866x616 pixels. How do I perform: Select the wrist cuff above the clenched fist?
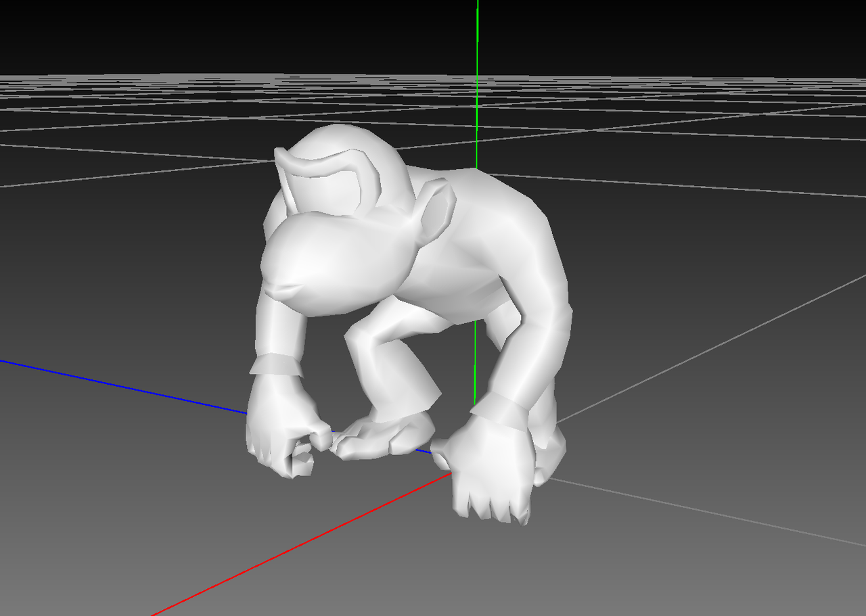coord(276,365)
